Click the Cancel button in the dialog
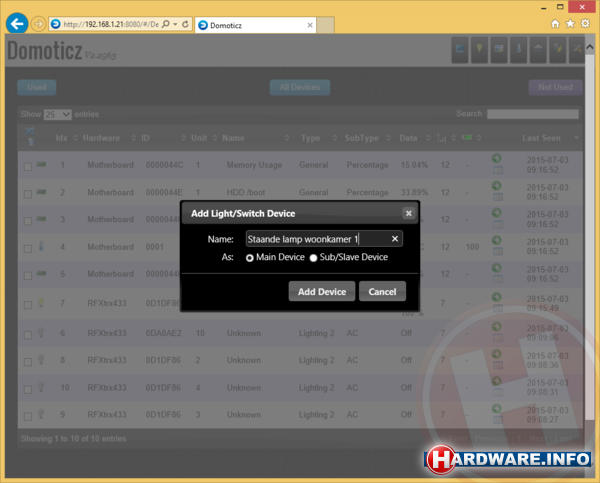Image resolution: width=600 pixels, height=483 pixels. [x=382, y=292]
